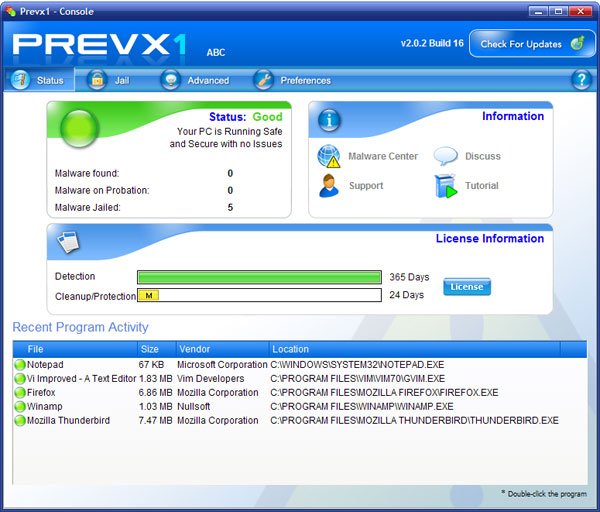The height and width of the screenshot is (512, 600).
Task: Click the GVIM.EXE location path
Action: [357, 379]
